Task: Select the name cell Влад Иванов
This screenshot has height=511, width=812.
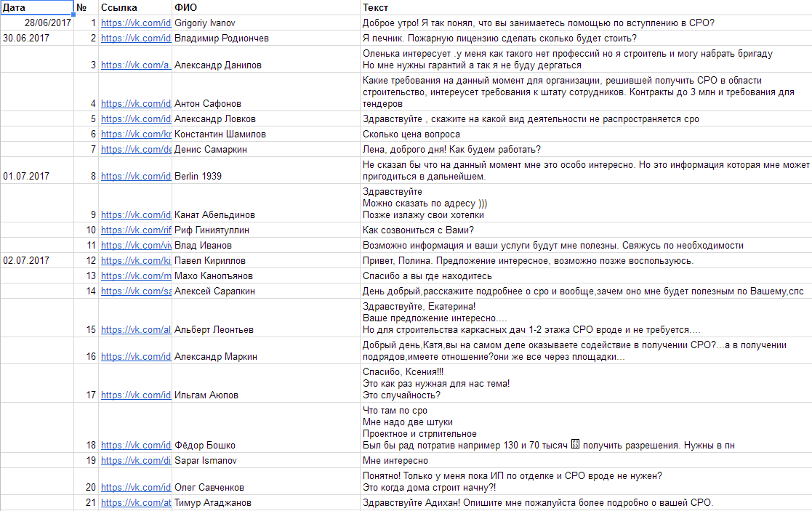Action: point(266,246)
